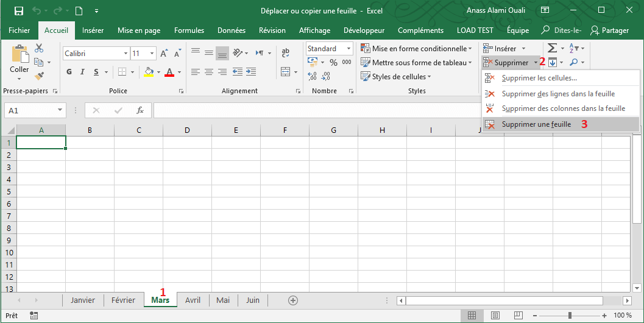Image resolution: width=644 pixels, height=323 pixels.
Task: Click the add new sheet plus icon
Action: point(293,300)
